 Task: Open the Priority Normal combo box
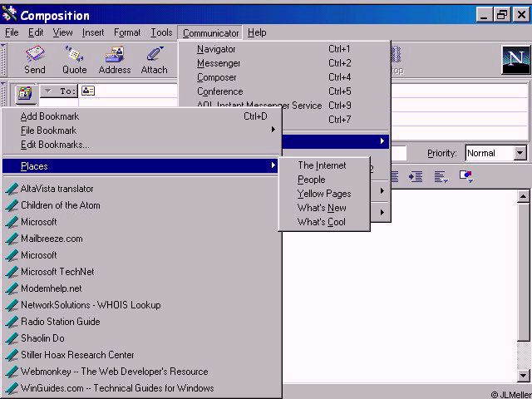click(496, 153)
